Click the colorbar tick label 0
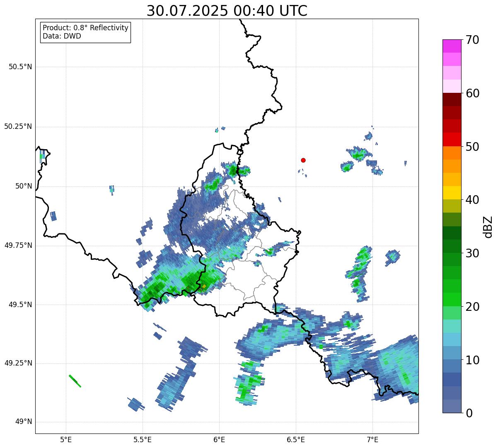The width and height of the screenshot is (498, 448). (469, 413)
